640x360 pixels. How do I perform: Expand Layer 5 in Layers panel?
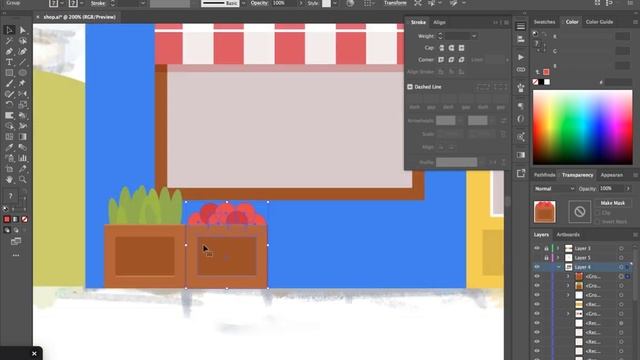(558, 258)
